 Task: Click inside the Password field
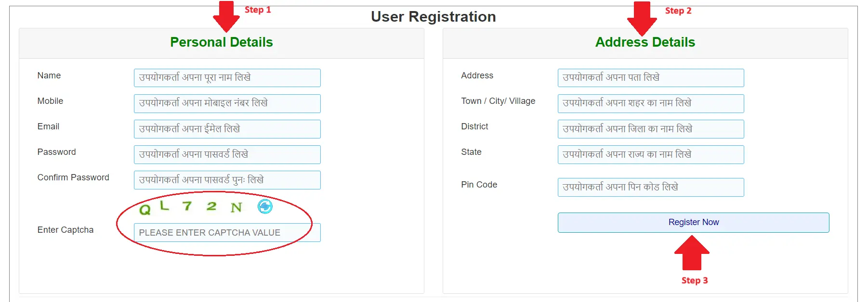tap(227, 154)
